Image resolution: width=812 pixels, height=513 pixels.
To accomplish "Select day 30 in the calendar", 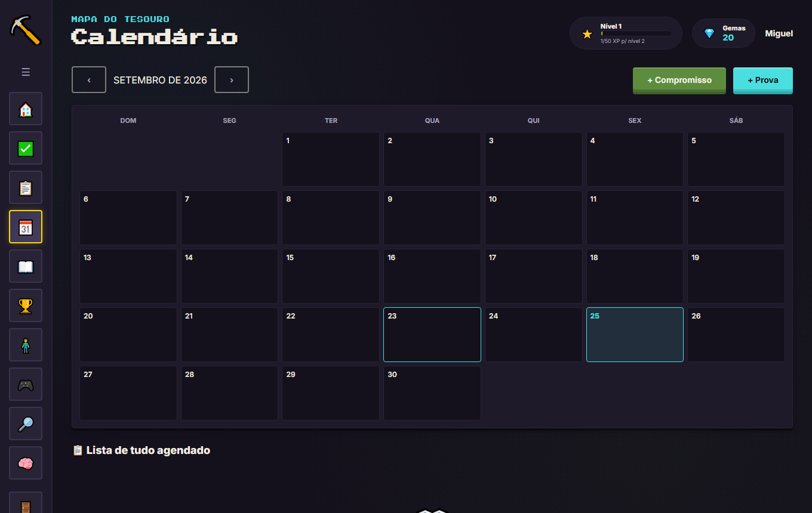I will (x=432, y=393).
